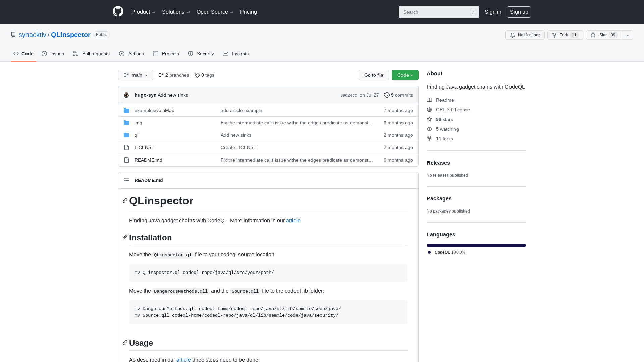The width and height of the screenshot is (644, 362).
Task: Open the Packages heading link
Action: (x=439, y=198)
